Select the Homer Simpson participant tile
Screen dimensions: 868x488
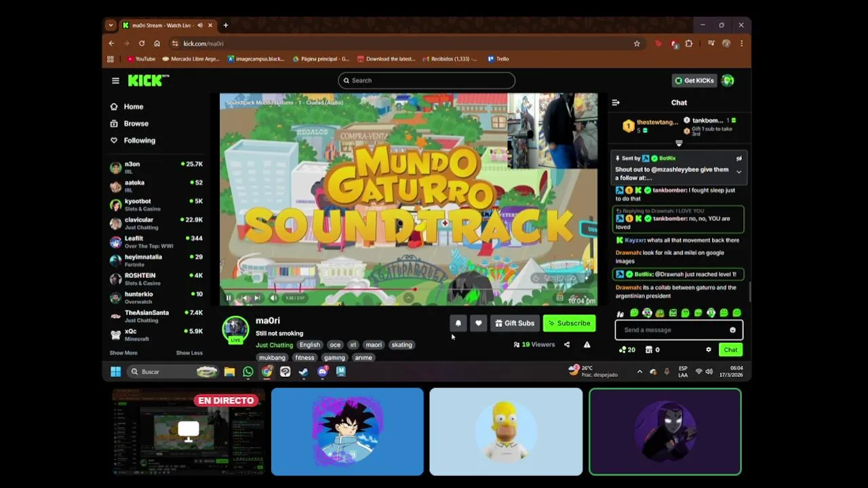(x=506, y=432)
